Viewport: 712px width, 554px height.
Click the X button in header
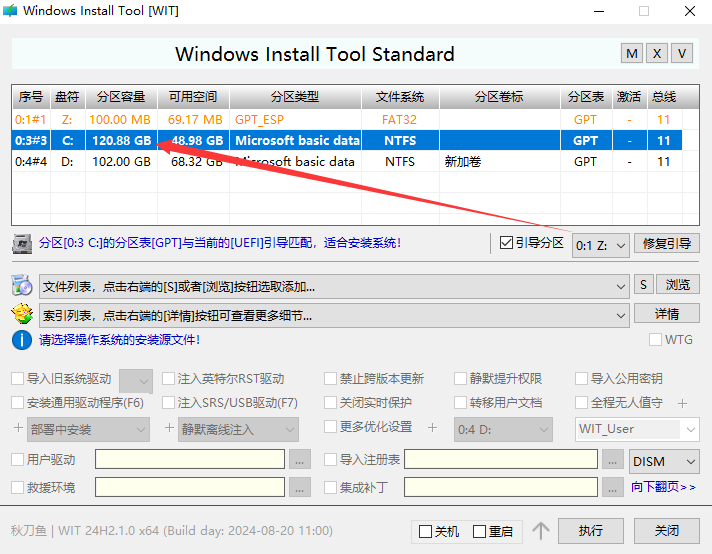(657, 54)
